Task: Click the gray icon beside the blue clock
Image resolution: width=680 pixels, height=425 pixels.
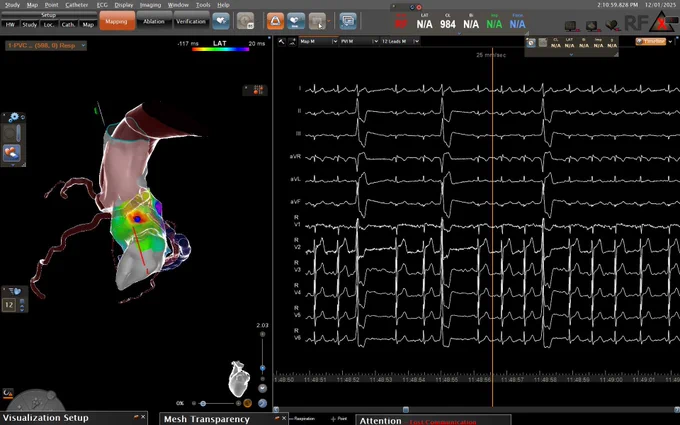Action: coord(543,42)
